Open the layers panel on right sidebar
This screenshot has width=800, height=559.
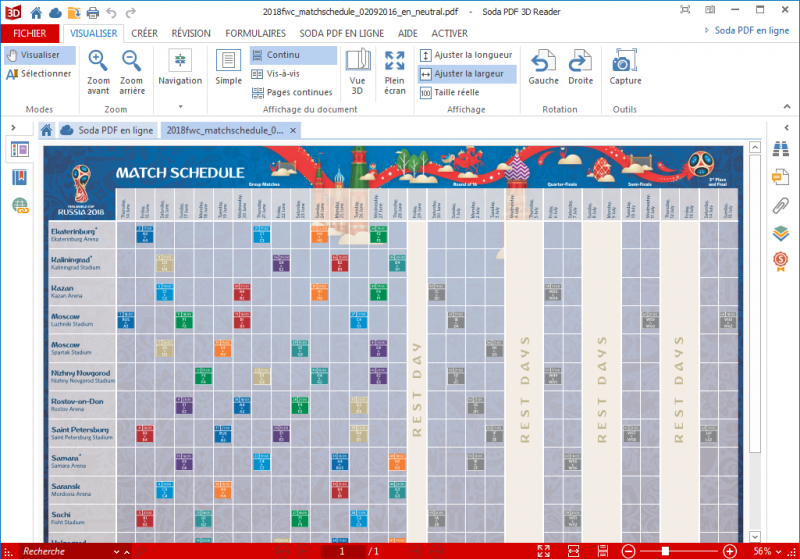[x=781, y=233]
